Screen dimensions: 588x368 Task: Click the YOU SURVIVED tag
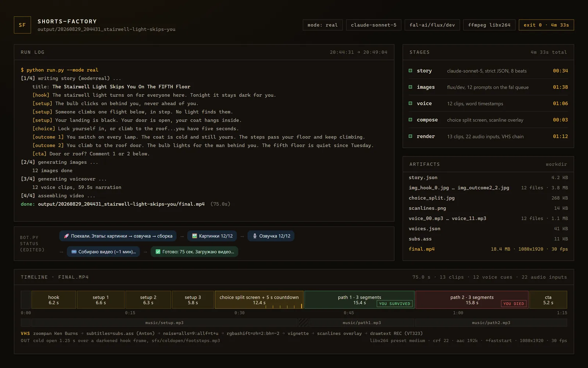(395, 304)
